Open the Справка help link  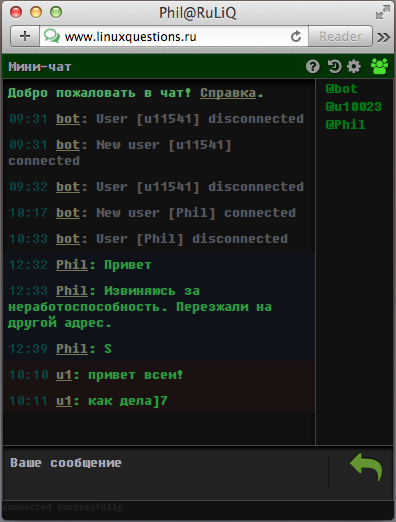click(x=228, y=93)
